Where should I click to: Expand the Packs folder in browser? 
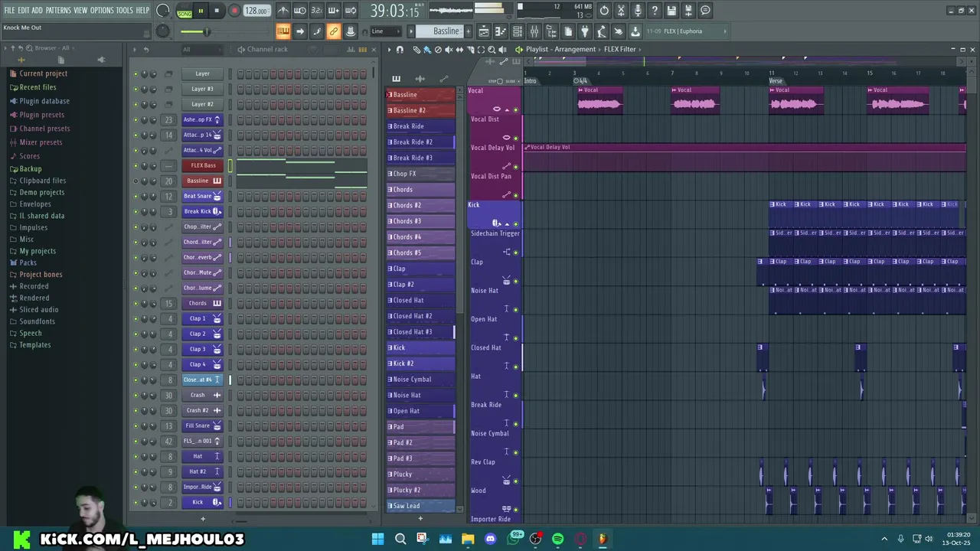click(x=28, y=262)
